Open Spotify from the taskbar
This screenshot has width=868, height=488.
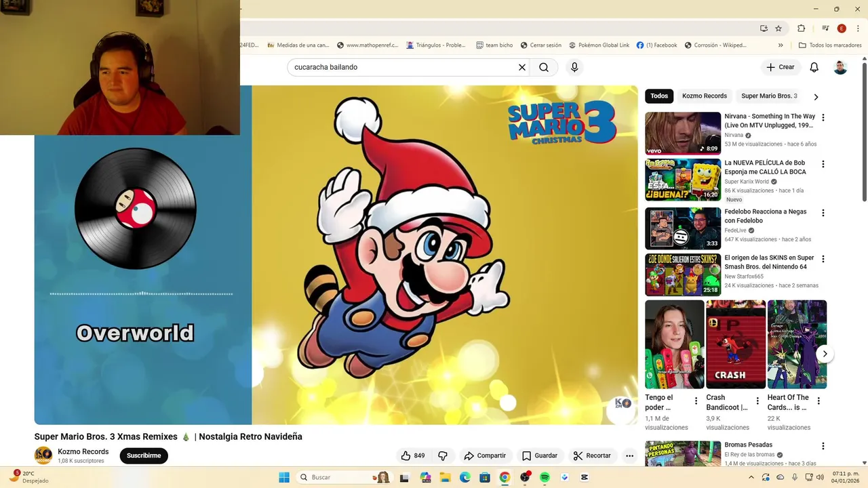point(545,477)
